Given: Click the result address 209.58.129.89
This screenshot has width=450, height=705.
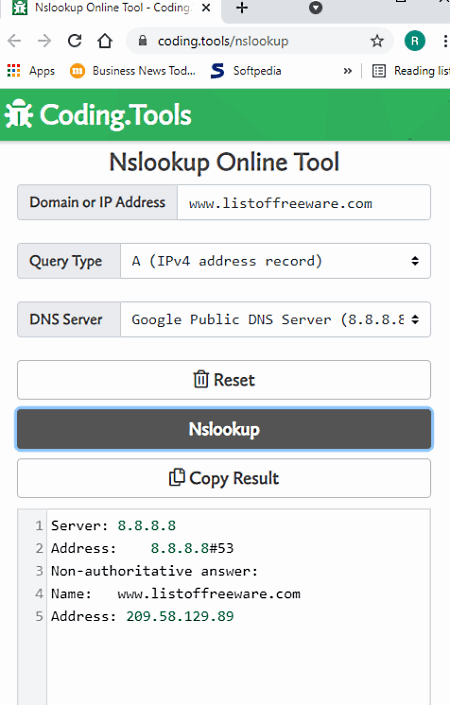Looking at the screenshot, I should pos(180,616).
